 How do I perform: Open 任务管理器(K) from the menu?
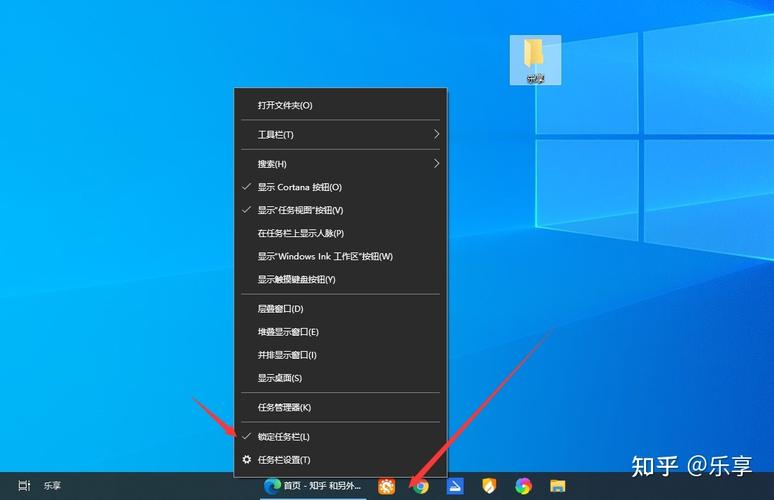(340, 408)
